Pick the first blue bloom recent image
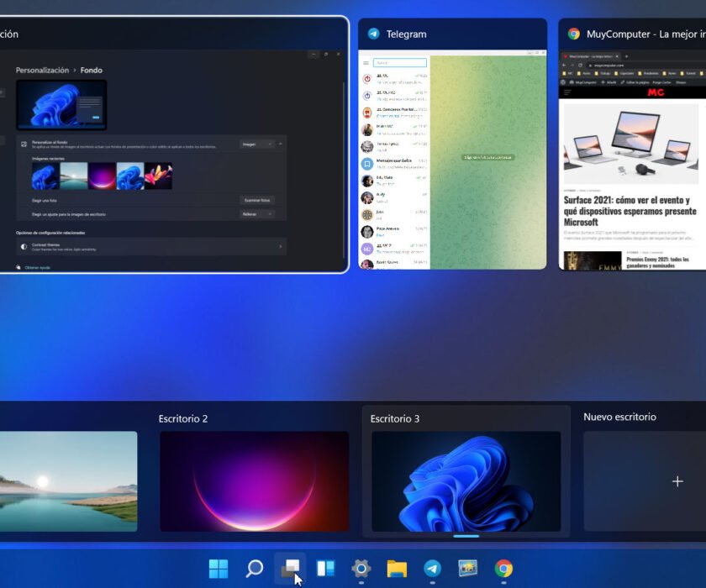The width and height of the screenshot is (706, 588). pyautogui.click(x=45, y=176)
